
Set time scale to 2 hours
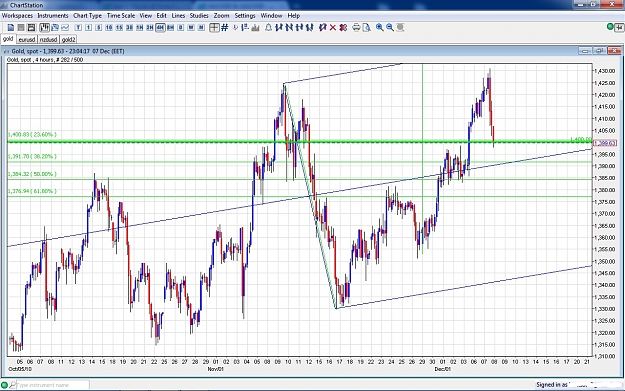coord(149,28)
